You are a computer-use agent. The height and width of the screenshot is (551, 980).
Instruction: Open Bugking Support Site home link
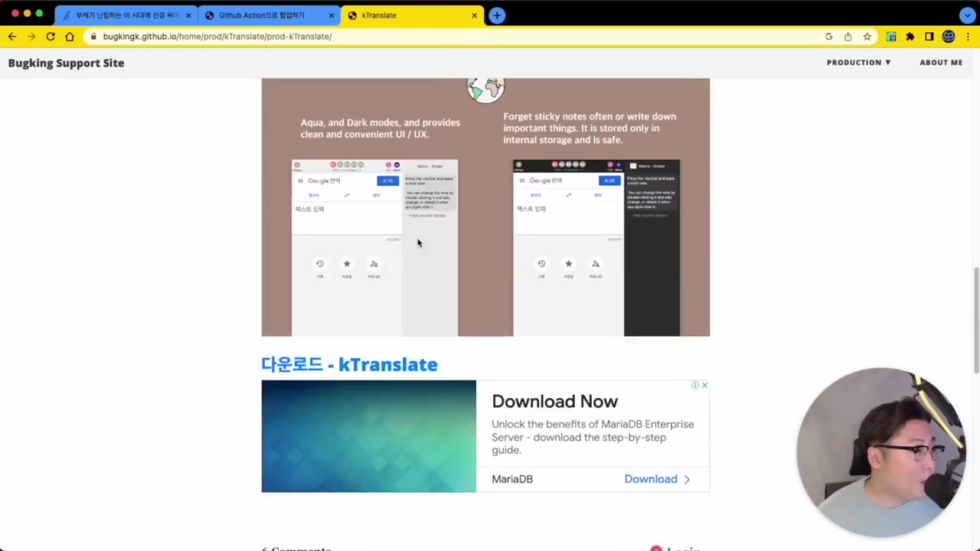click(x=66, y=63)
